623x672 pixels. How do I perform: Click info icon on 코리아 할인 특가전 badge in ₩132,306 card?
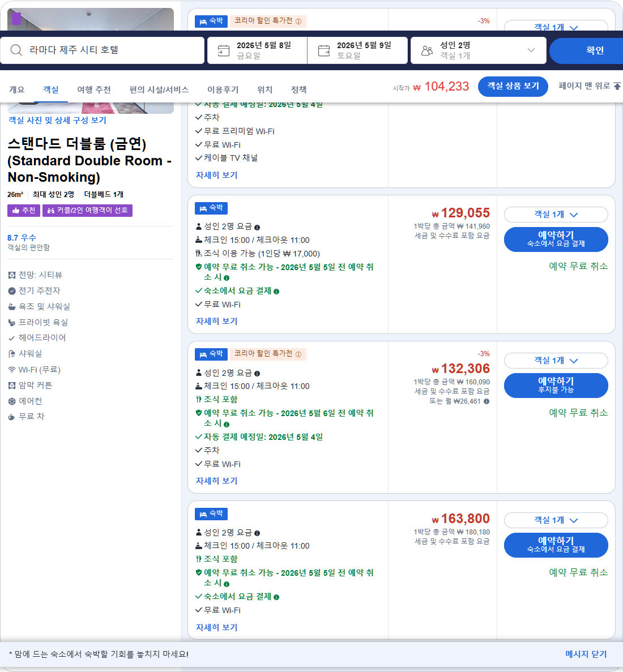[298, 354]
